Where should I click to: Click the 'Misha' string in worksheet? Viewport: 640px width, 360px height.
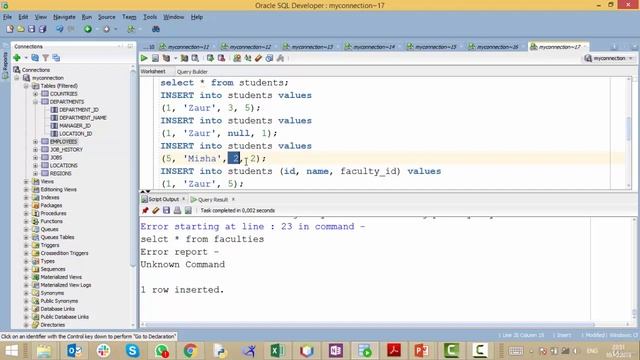coord(202,159)
